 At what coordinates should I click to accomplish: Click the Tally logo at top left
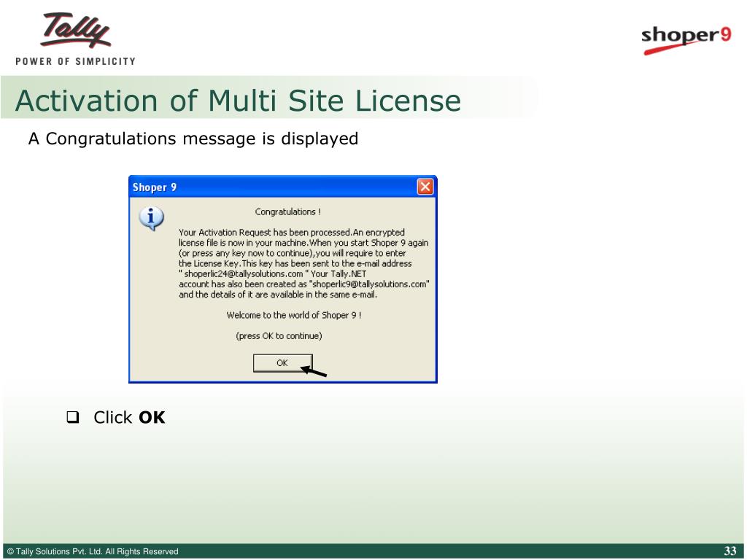point(76,31)
